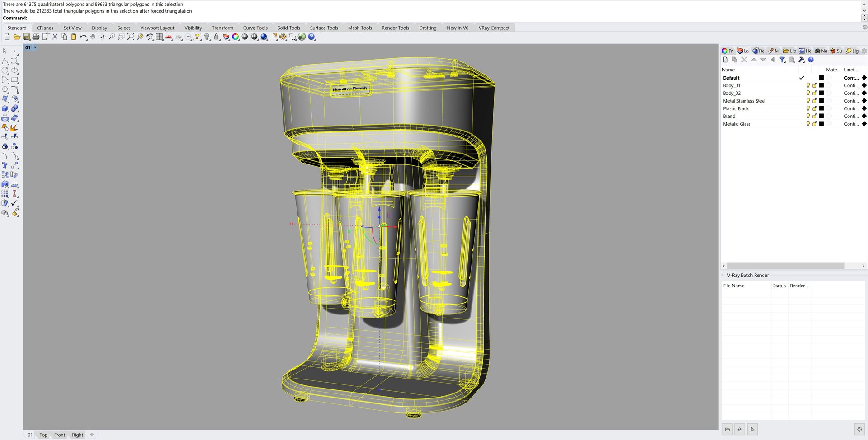Screen dimensions: 868x440
Task: Click the command history scroll down arrow
Action: click(864, 10)
